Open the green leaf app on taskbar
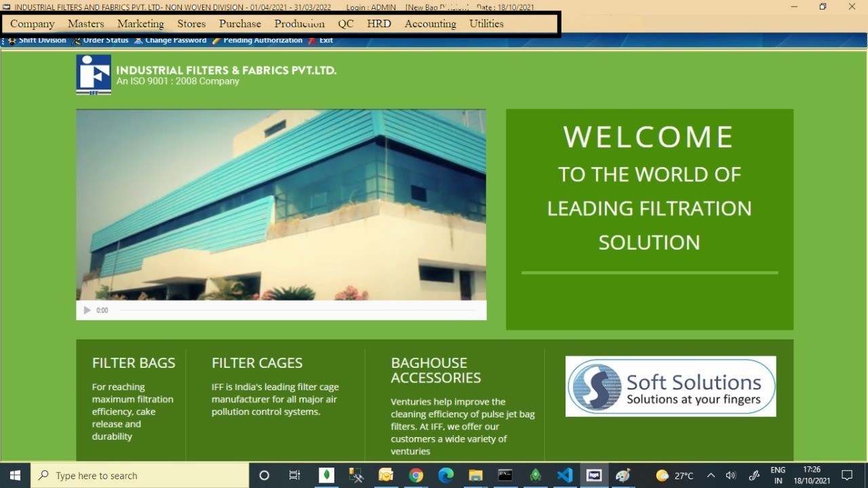The height and width of the screenshot is (488, 868). [x=326, y=475]
